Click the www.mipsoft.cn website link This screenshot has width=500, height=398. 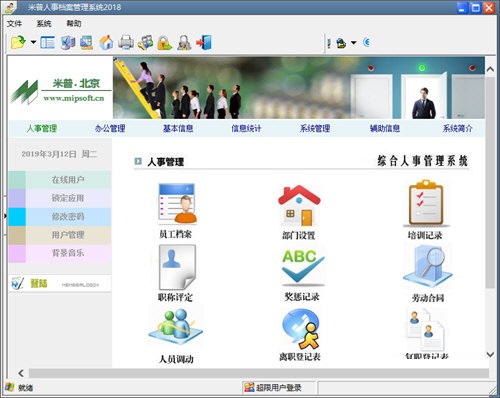pos(74,98)
